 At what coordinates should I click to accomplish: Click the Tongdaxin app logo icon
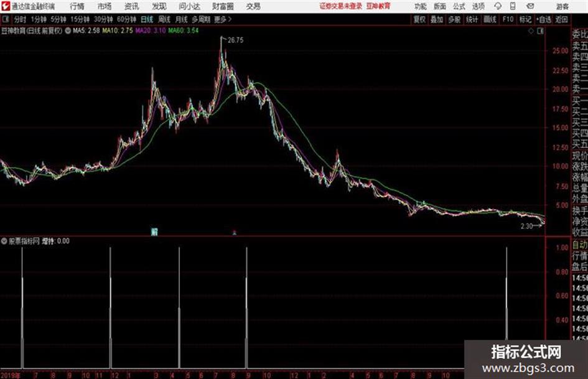click(5, 6)
